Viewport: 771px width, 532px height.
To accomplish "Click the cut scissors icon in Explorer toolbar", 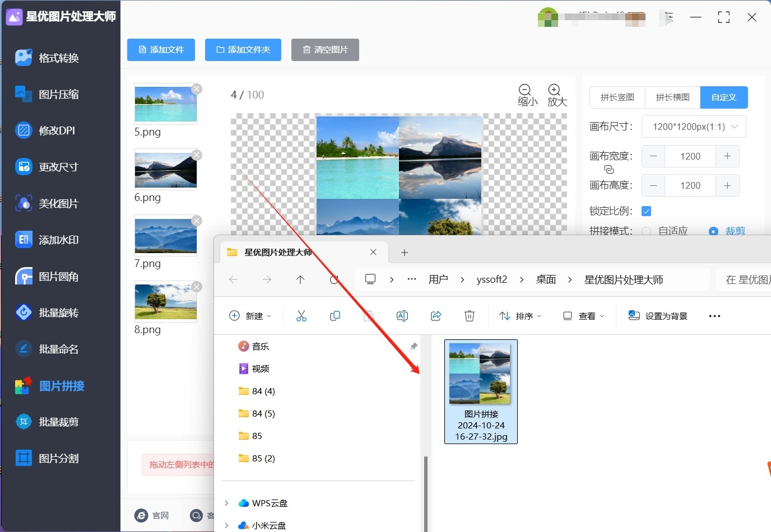I will point(301,316).
